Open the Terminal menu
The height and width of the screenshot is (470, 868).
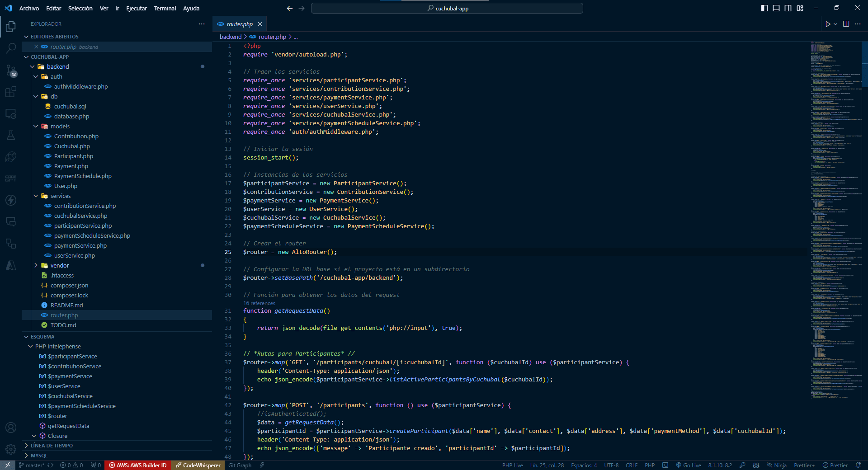(x=165, y=8)
